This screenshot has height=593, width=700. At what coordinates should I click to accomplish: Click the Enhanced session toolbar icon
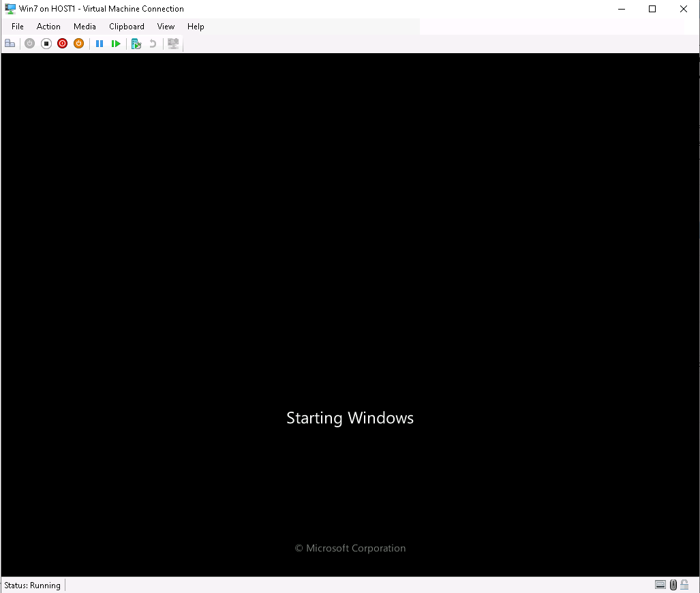click(173, 44)
